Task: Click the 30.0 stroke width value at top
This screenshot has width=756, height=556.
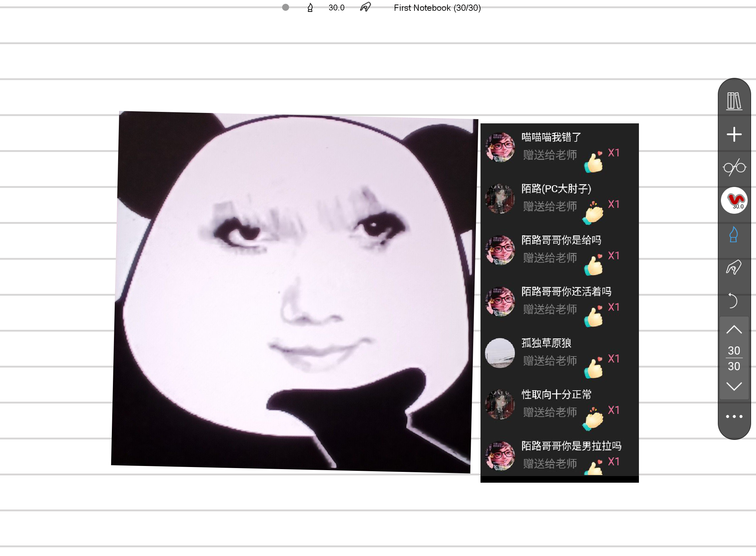Action: point(337,8)
